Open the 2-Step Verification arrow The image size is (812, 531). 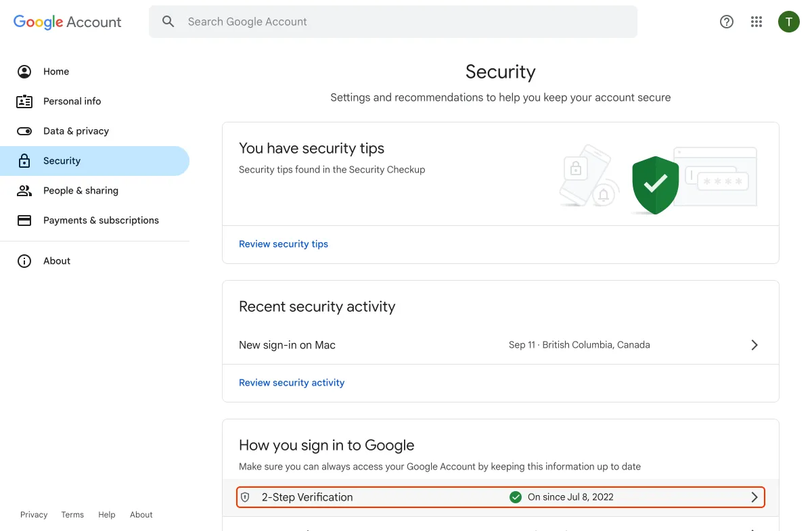tap(754, 497)
